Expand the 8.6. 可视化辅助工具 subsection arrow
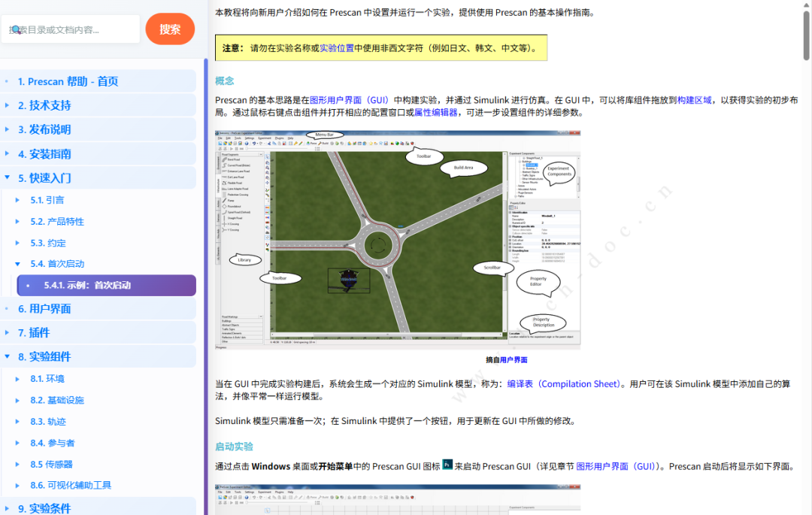The width and height of the screenshot is (812, 515). [17, 486]
